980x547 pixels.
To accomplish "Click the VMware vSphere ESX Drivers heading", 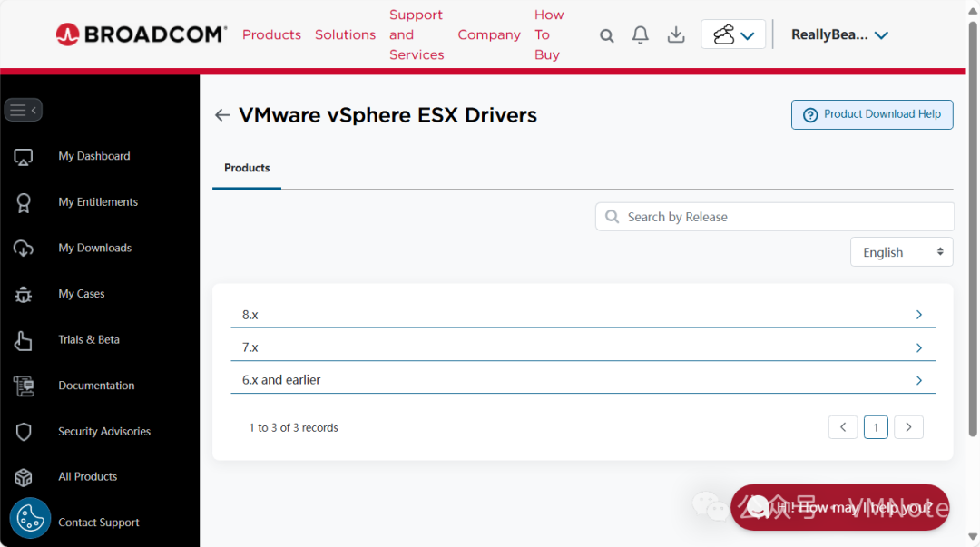I will [x=387, y=115].
